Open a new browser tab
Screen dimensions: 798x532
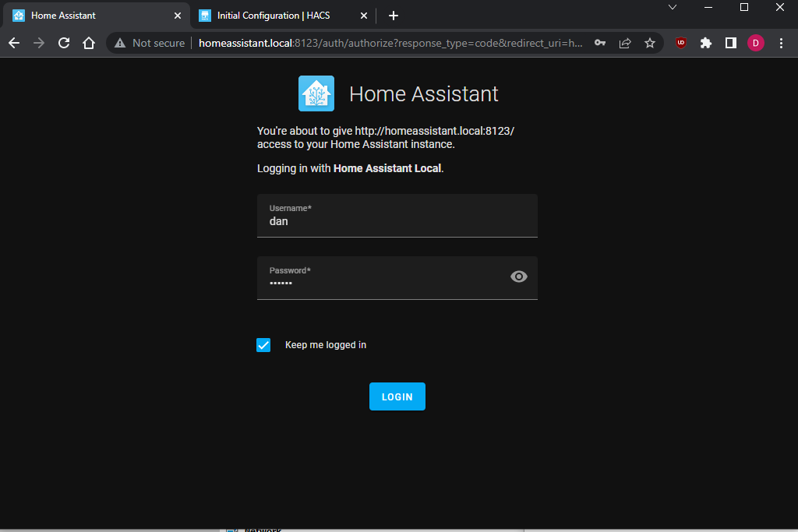point(394,16)
